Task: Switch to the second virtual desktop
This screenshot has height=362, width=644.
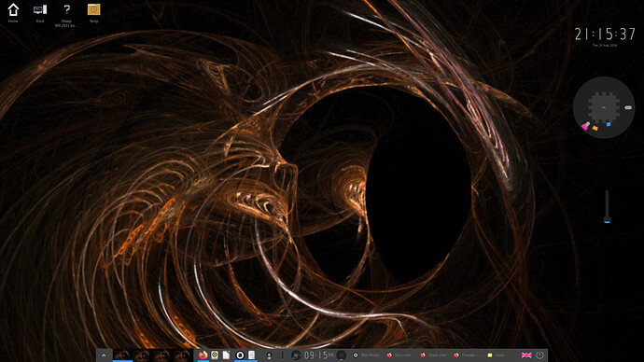Action: click(x=142, y=355)
